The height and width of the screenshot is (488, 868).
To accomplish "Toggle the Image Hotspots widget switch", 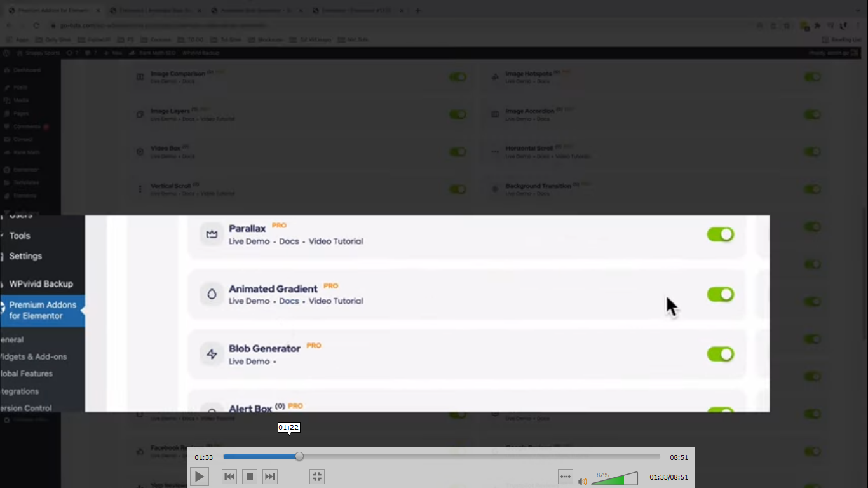I will pos(812,77).
